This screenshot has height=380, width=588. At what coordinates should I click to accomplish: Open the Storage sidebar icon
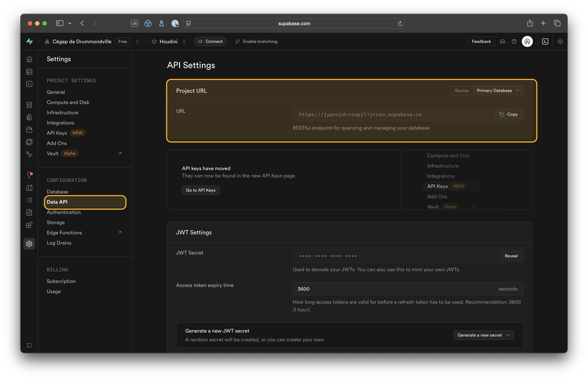[x=29, y=130]
